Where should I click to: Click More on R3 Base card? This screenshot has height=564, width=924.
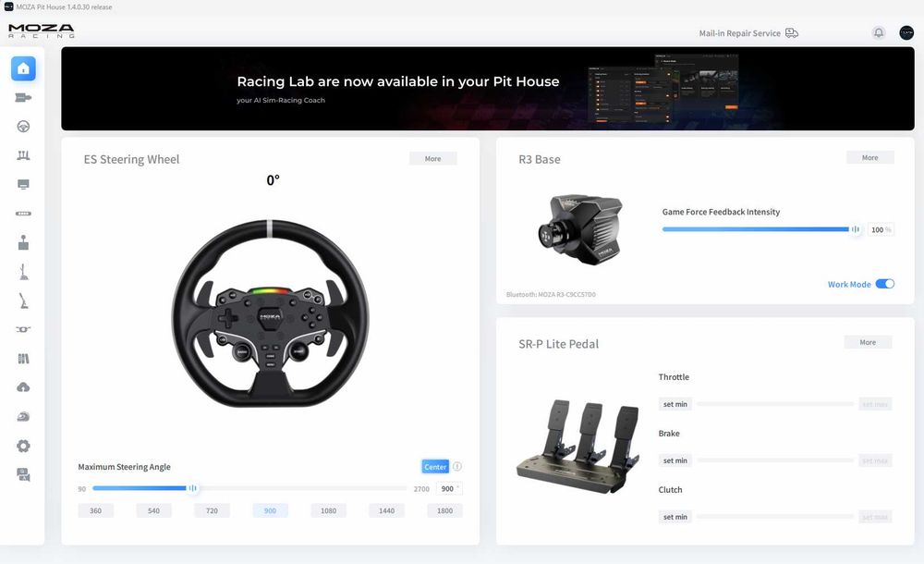point(869,157)
